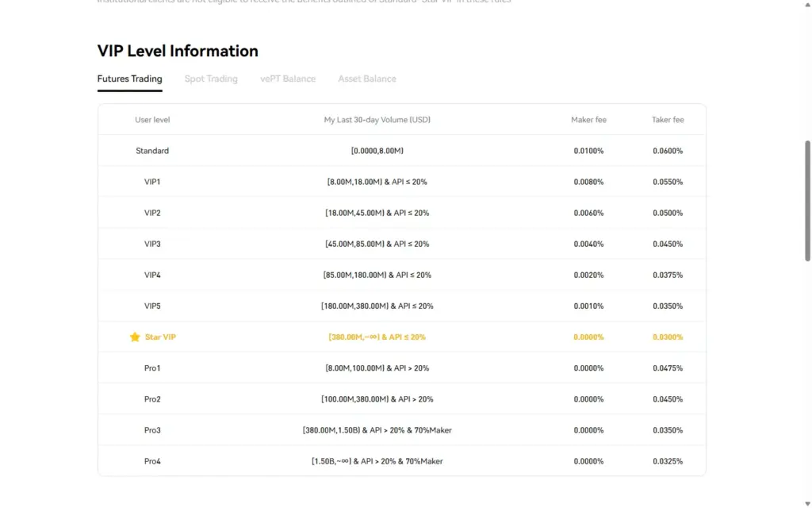812x508 pixels.
Task: Switch to the Spot Trading tab
Action: [x=211, y=79]
